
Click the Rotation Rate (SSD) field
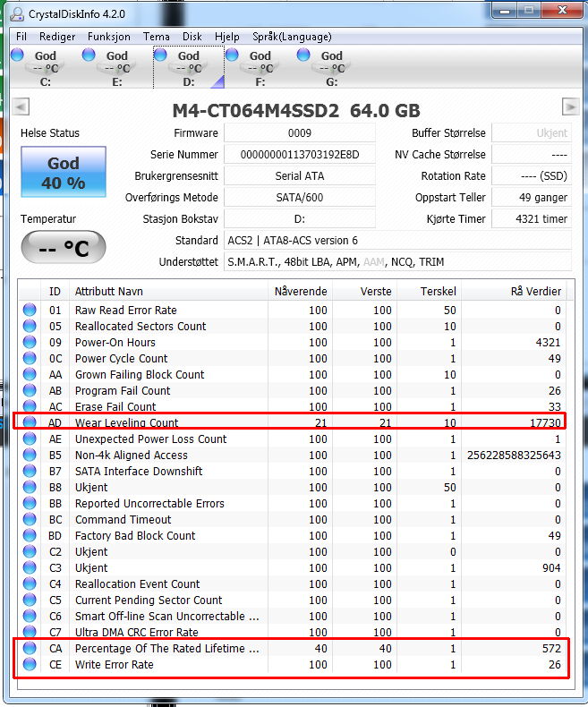click(x=532, y=175)
